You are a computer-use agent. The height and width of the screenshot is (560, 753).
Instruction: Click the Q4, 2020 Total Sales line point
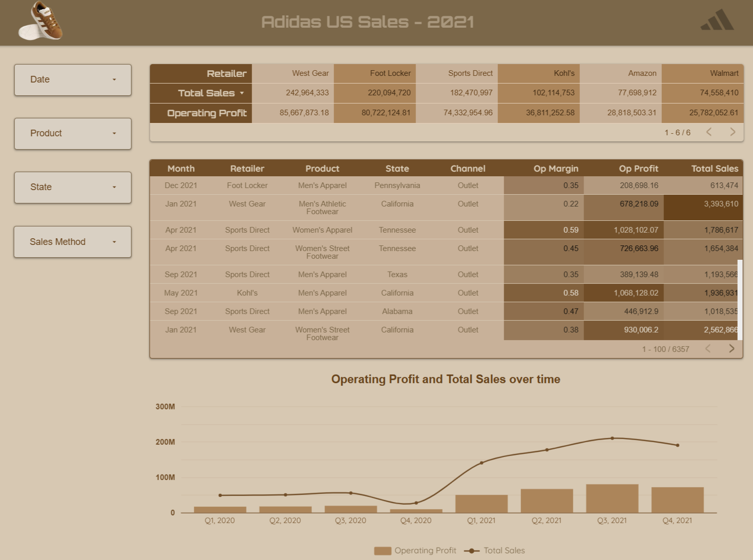[416, 503]
